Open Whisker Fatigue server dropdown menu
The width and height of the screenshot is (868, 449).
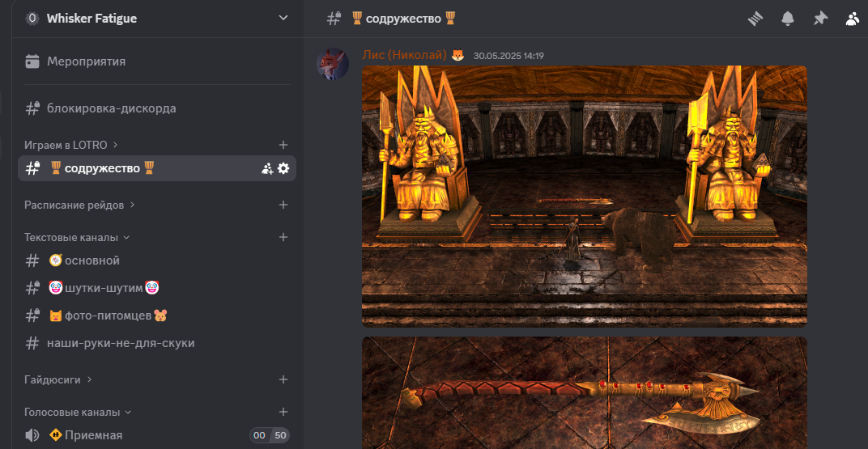(283, 18)
